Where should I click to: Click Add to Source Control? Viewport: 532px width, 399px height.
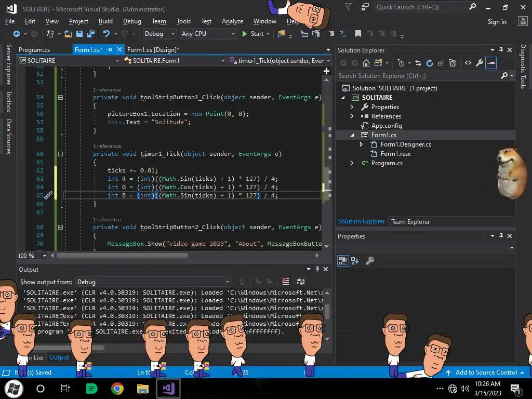pyautogui.click(x=486, y=372)
